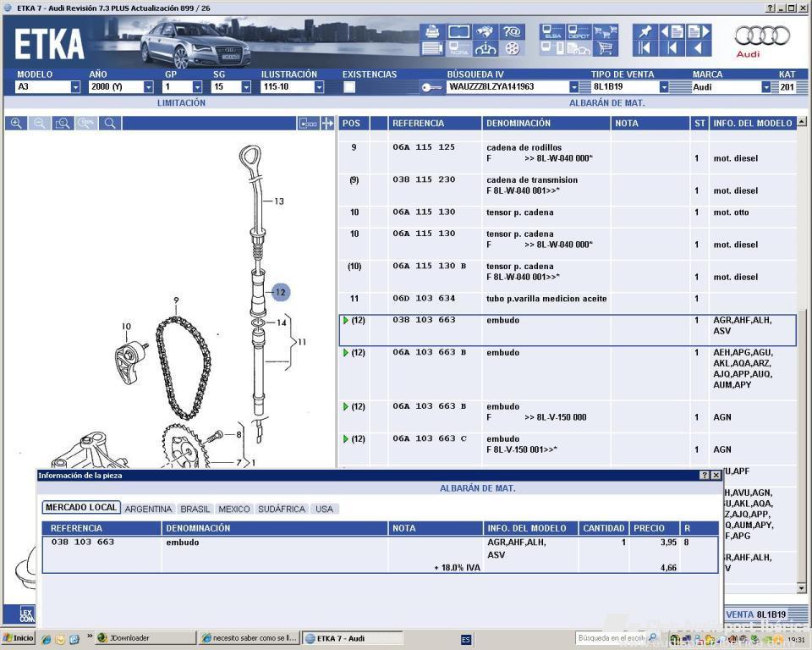Image resolution: width=812 pixels, height=650 pixels.
Task: Sort by the Referencia column header
Action: (x=435, y=124)
